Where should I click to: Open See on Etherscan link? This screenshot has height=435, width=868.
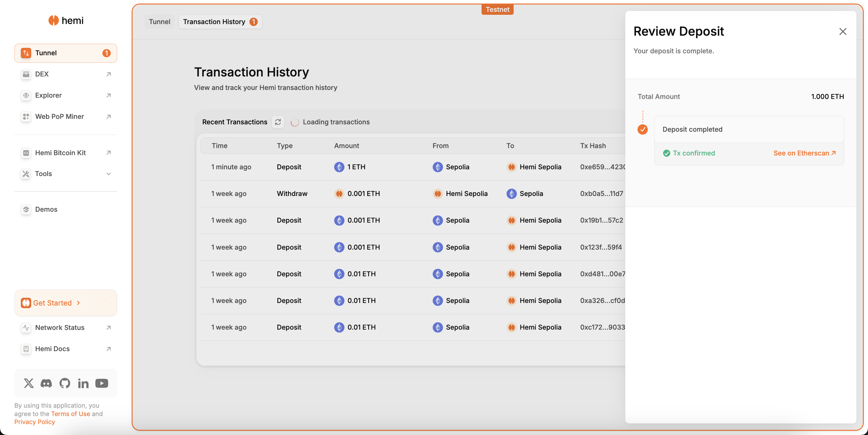coord(805,153)
